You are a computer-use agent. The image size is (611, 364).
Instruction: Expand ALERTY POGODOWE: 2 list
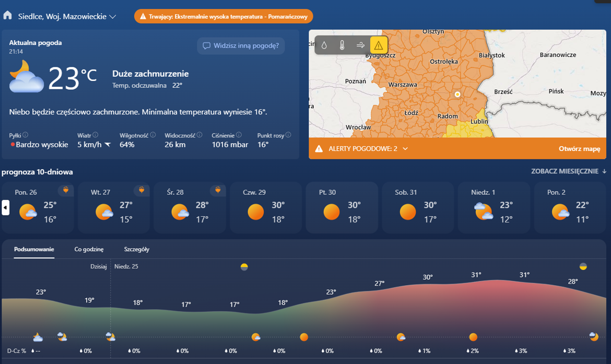click(405, 149)
